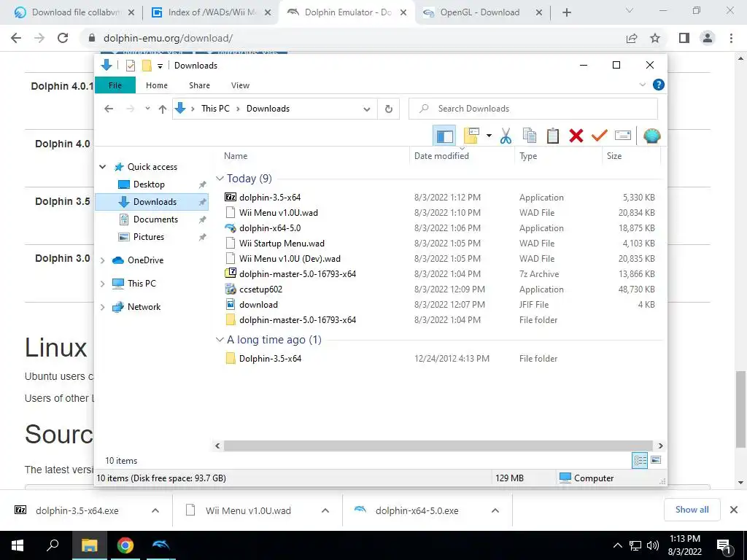Viewport: 747px width, 560px height.
Task: Sort by Name column header
Action: coord(236,156)
